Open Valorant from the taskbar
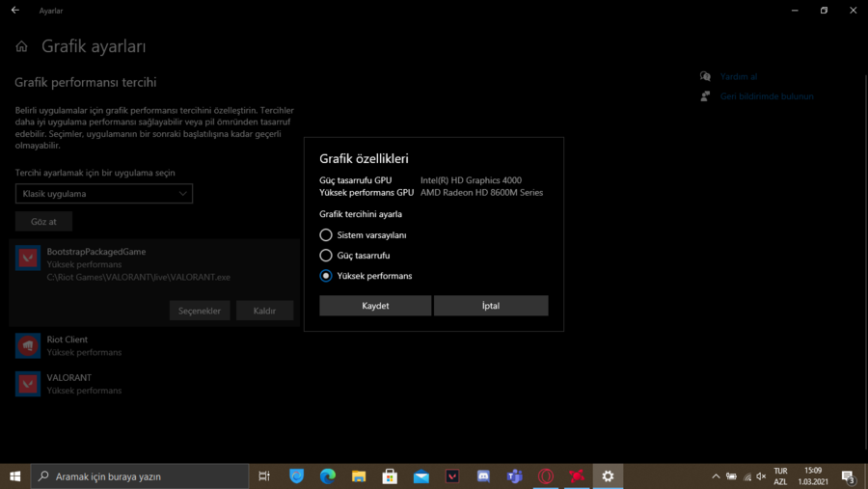The width and height of the screenshot is (868, 489). point(452,476)
